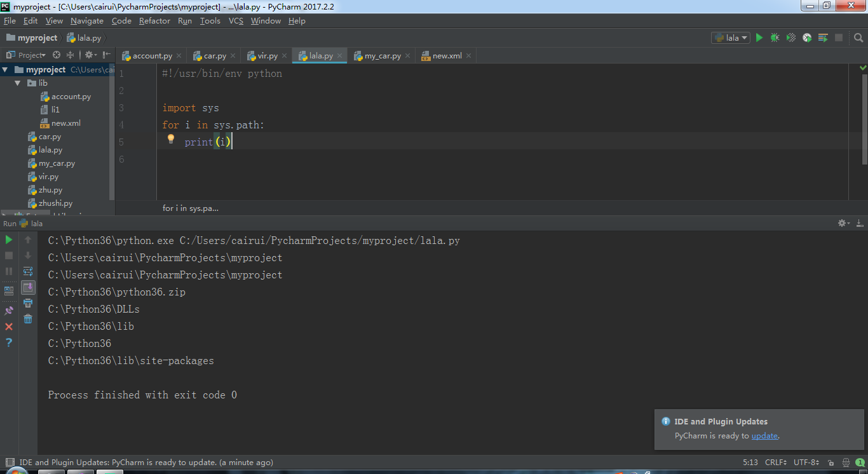Hide the Project tool window
Image resolution: width=868 pixels, height=474 pixels.
(x=106, y=55)
